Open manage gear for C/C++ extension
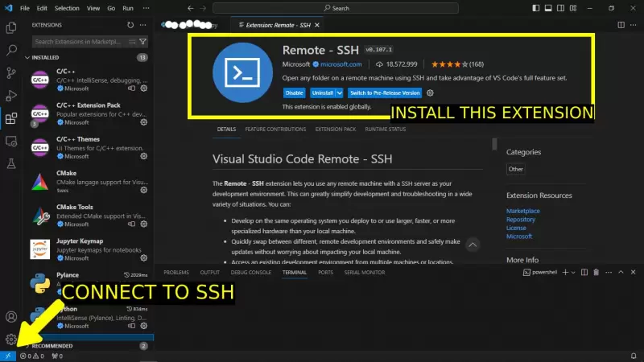The image size is (644, 362). 144,88
